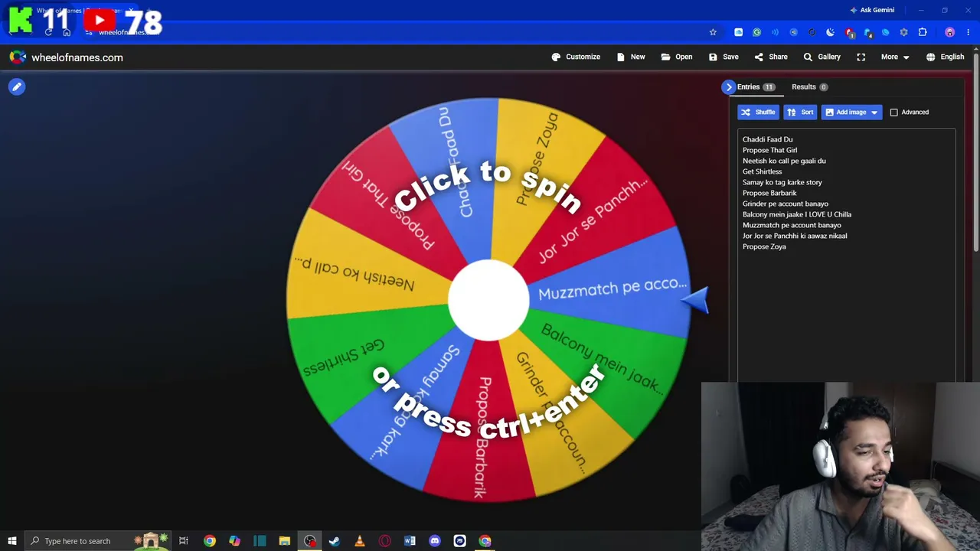Viewport: 980px width, 551px height.
Task: Open Task View on the taskbar
Action: 184,541
